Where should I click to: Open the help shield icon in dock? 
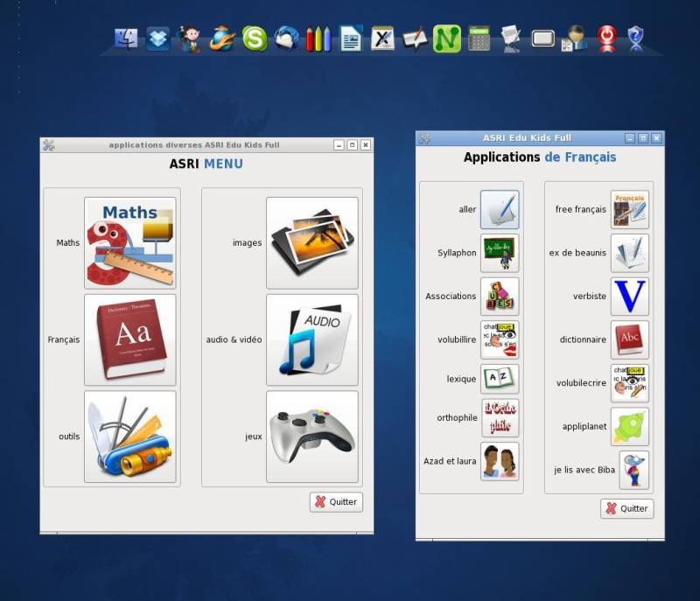tap(636, 38)
